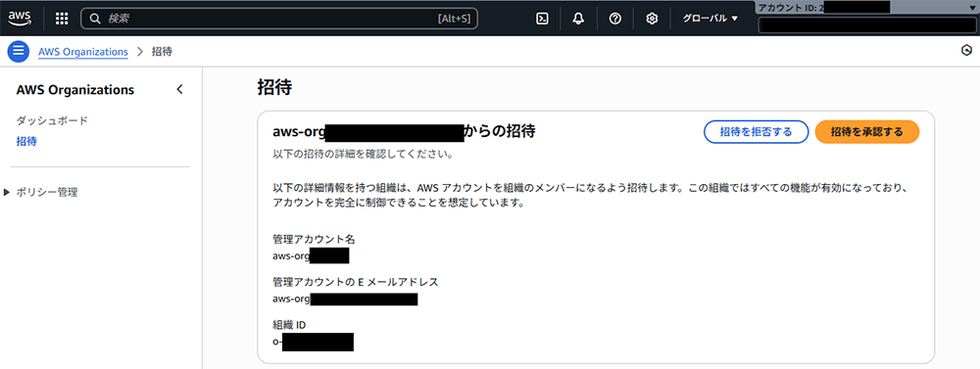Open the settings gear icon
Viewport: 980px width, 369px height.
pyautogui.click(x=652, y=19)
